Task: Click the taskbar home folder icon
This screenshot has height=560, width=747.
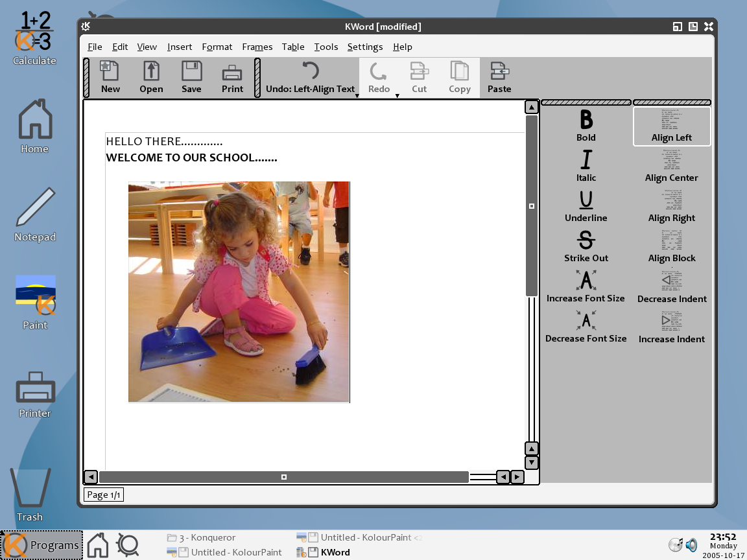Action: [98, 544]
